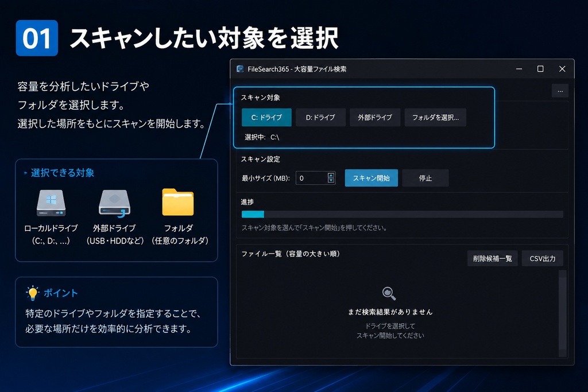Increase minimum size with up arrow
588x392 pixels.
tap(331, 175)
